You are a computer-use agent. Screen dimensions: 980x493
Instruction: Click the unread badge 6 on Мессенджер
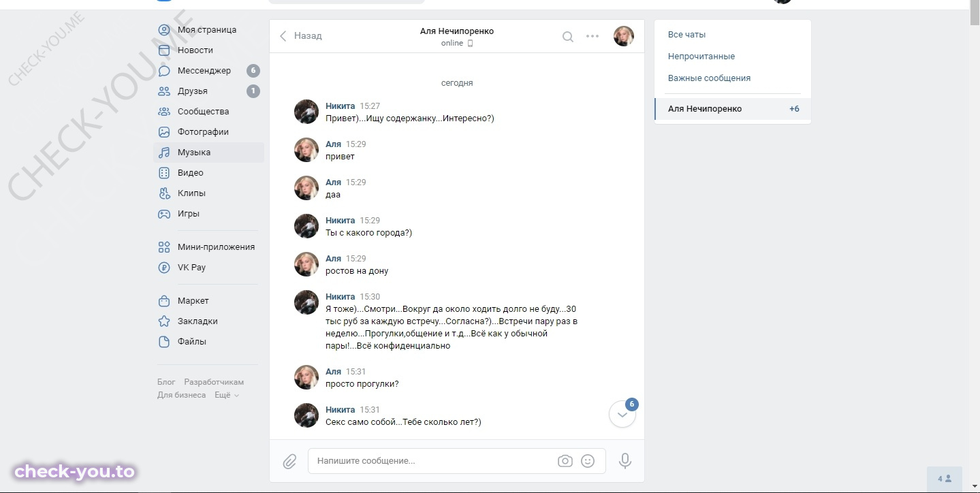(253, 71)
